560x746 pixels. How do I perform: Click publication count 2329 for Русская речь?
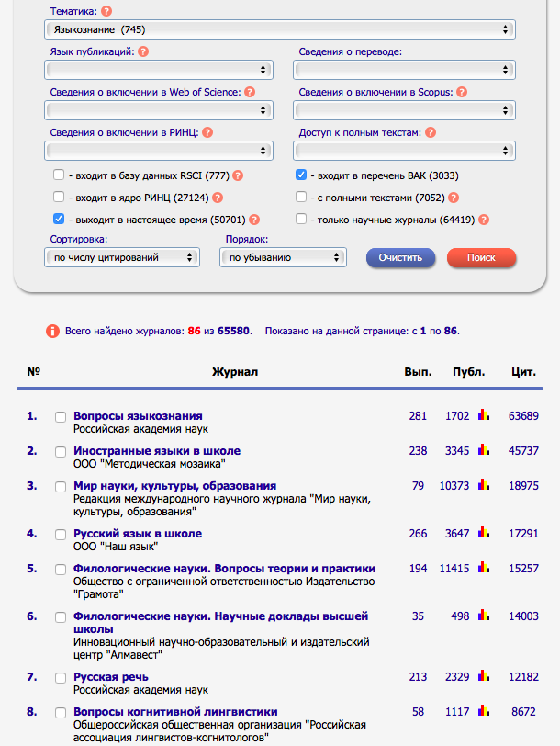(457, 676)
